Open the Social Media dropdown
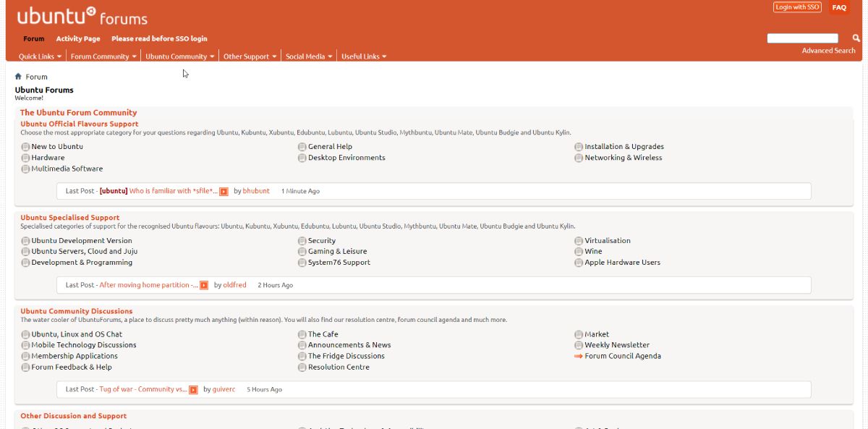This screenshot has height=429, width=868. pyautogui.click(x=309, y=56)
